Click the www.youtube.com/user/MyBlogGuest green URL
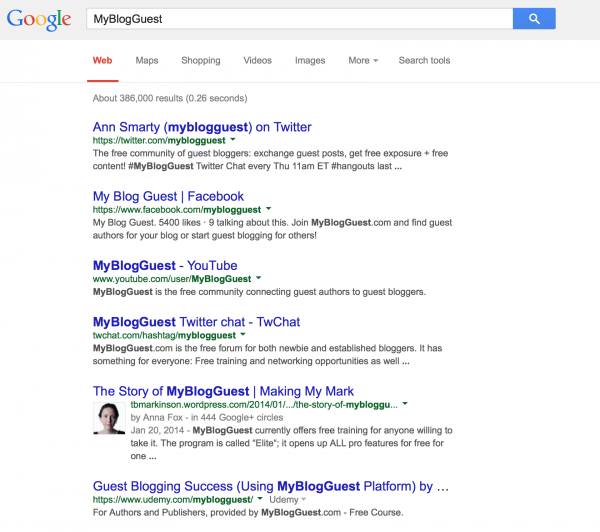 (172, 279)
